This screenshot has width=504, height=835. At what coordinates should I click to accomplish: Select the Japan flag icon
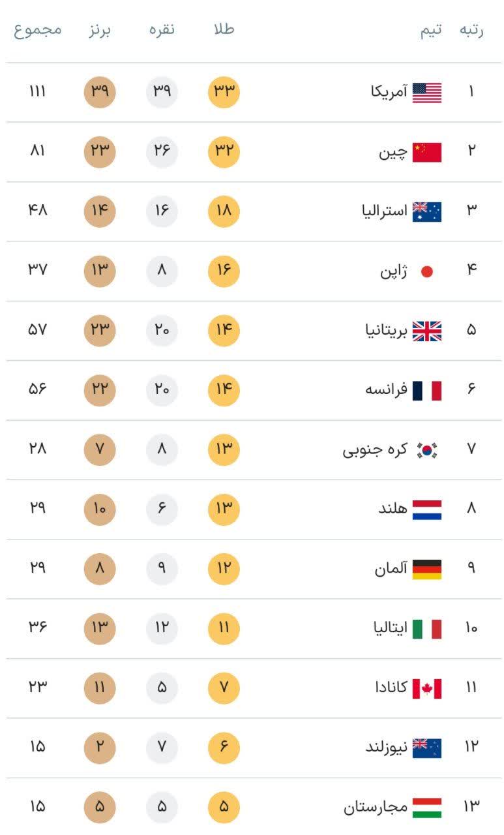(x=426, y=271)
